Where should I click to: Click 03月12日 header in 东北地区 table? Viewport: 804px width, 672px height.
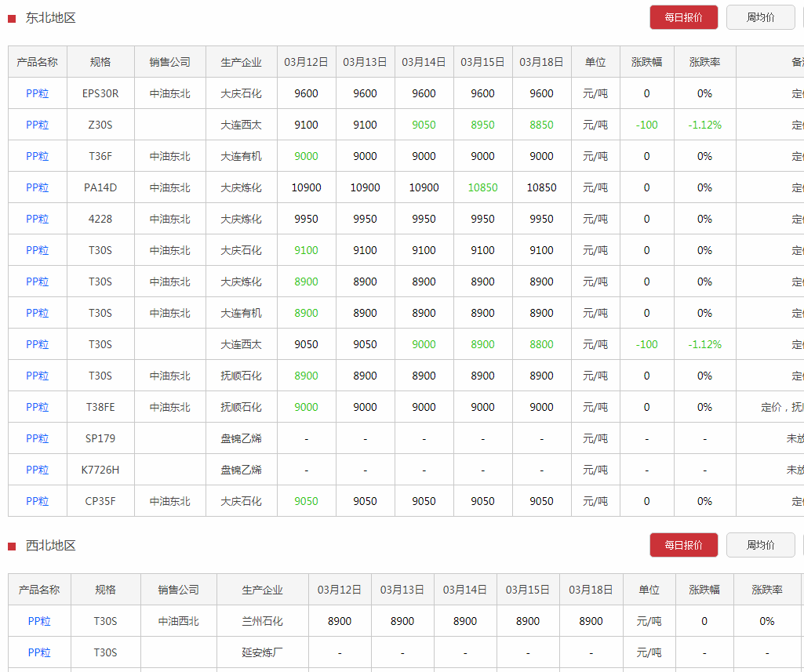point(307,62)
